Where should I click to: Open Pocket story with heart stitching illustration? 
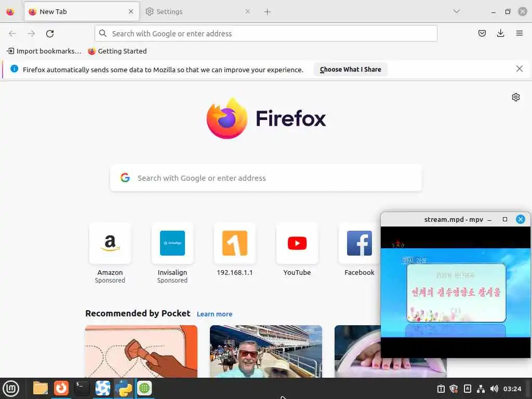click(141, 351)
